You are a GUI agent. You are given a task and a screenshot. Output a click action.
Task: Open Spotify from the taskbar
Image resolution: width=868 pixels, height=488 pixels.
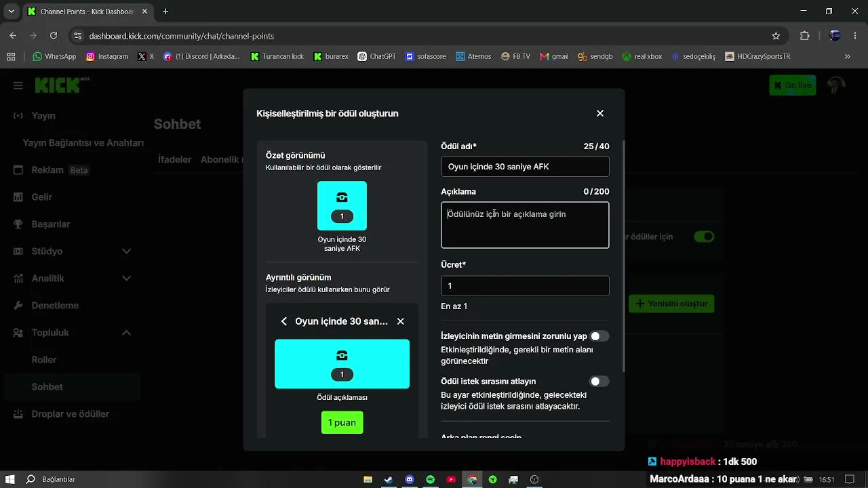(430, 479)
